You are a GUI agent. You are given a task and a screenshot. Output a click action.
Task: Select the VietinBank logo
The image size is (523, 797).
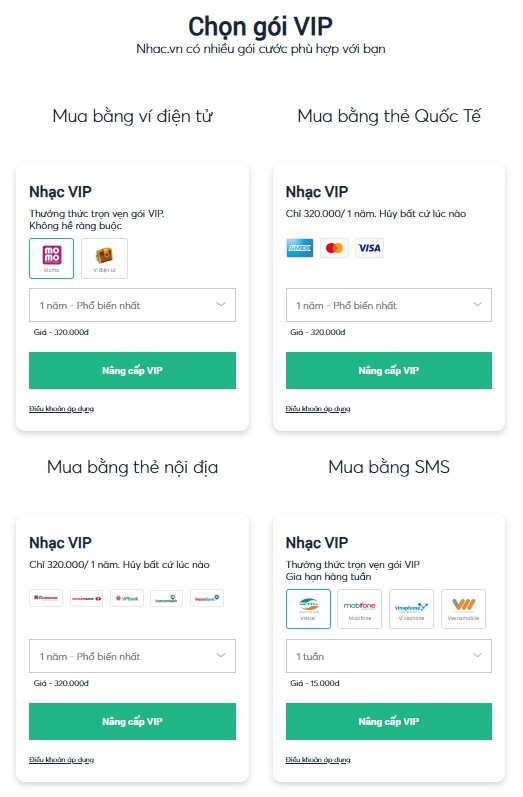point(207,598)
